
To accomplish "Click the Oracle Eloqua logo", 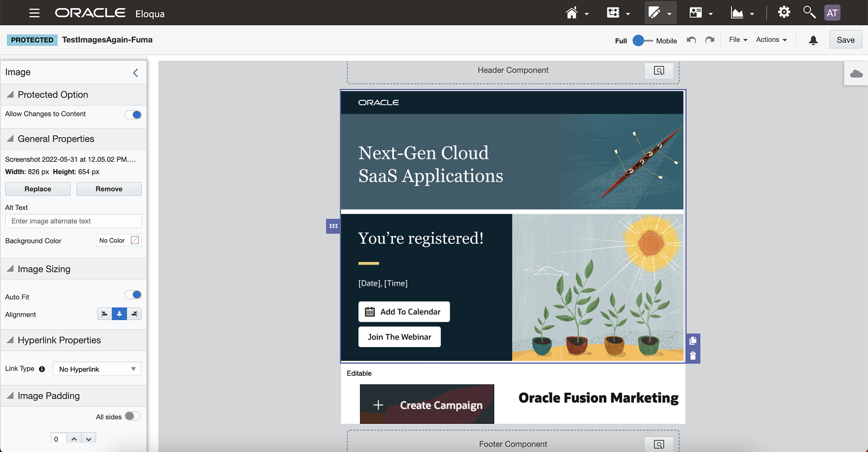I will 110,13.
